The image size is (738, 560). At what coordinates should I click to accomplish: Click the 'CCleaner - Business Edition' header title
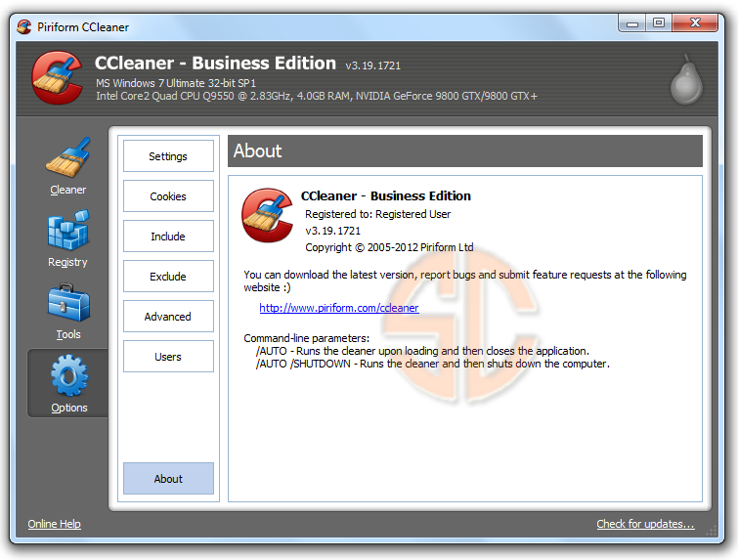215,64
